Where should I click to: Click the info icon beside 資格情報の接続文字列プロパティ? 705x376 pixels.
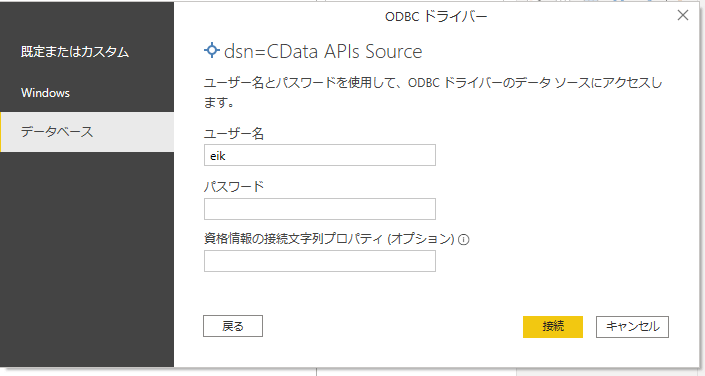coord(464,240)
